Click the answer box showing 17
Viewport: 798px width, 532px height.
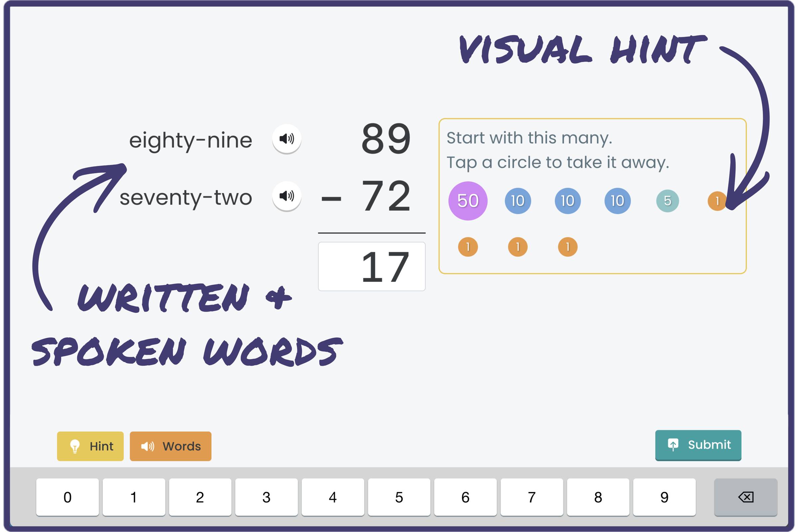(371, 266)
